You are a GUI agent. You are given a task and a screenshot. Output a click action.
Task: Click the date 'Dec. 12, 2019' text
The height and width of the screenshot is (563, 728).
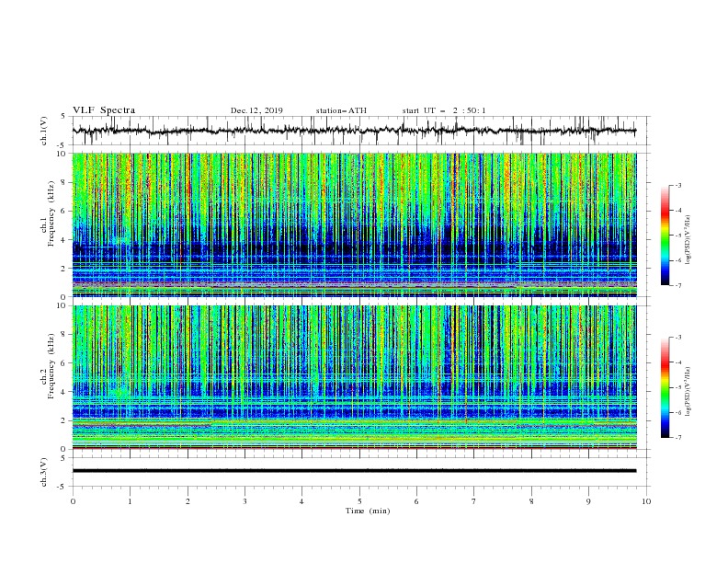[x=256, y=110]
